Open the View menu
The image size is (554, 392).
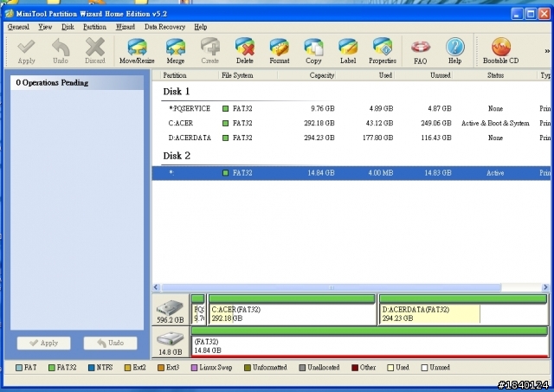(x=45, y=27)
